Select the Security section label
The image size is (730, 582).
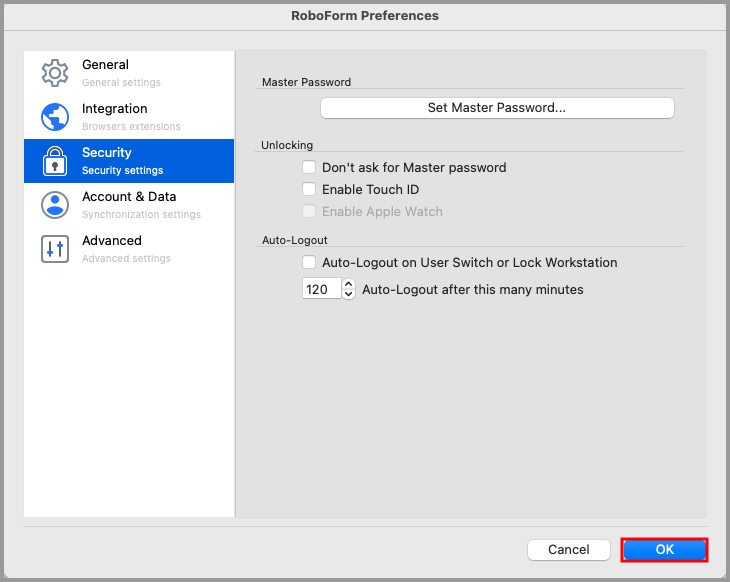(x=107, y=152)
